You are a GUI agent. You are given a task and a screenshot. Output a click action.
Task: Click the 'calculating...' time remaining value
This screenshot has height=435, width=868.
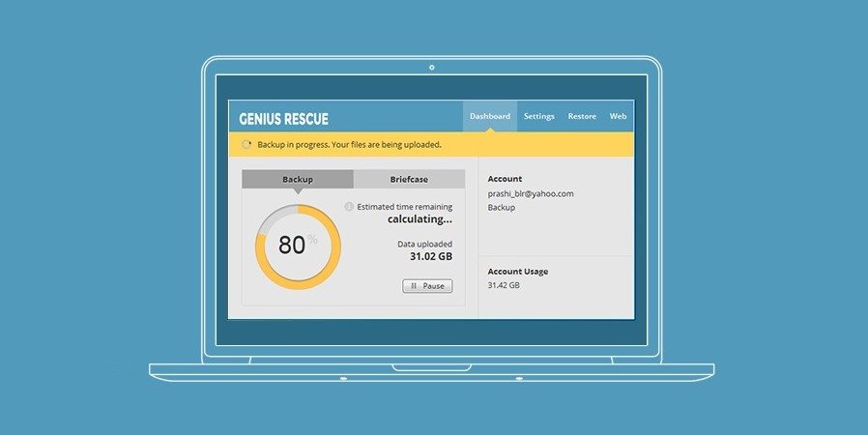(x=420, y=219)
